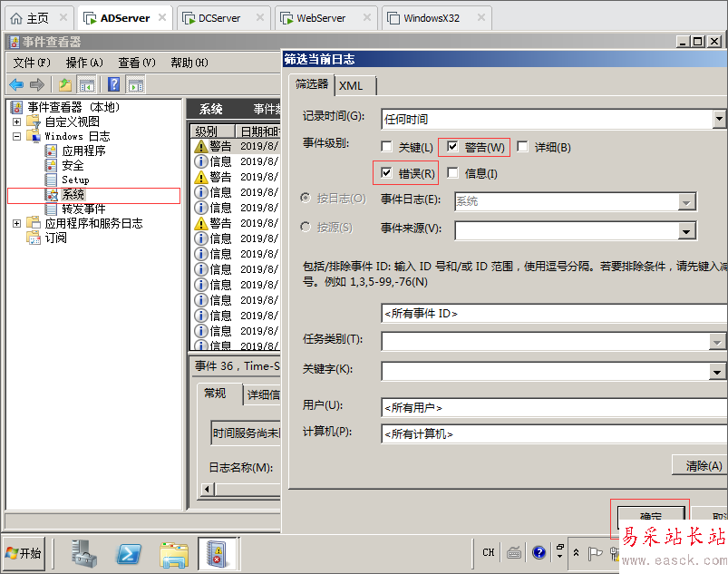Open Server Manager from the taskbar
Screen dimensions: 728x574
click(83, 553)
